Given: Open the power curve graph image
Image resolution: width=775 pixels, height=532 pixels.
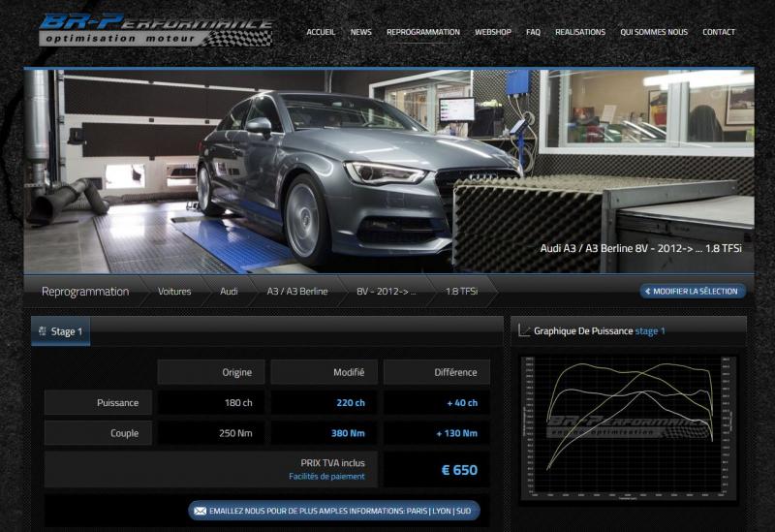Looking at the screenshot, I should point(628,428).
